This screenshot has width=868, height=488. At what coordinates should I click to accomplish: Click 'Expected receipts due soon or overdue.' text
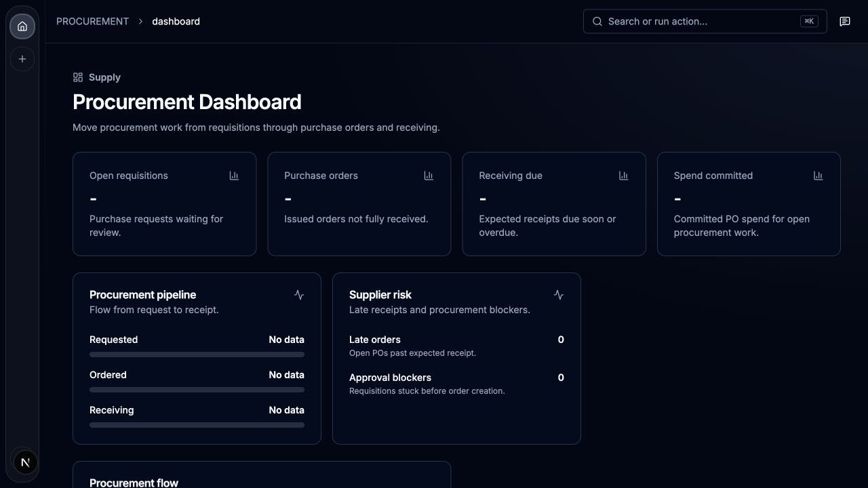click(547, 226)
